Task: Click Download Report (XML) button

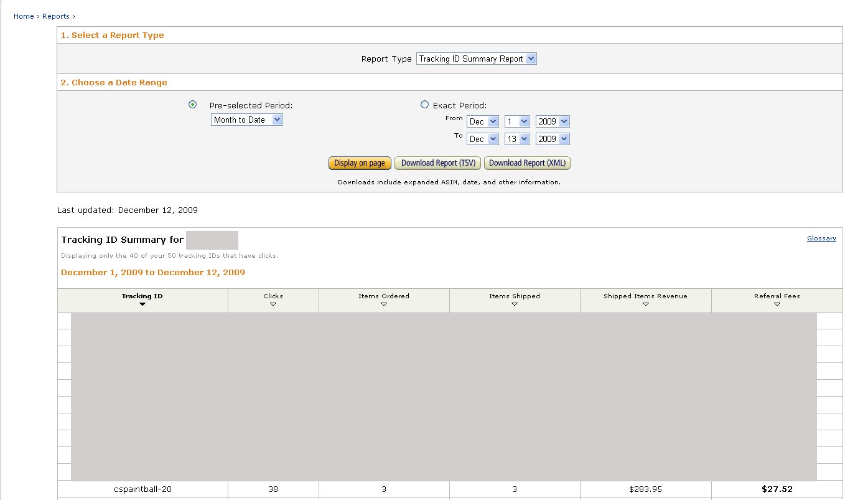Action: click(527, 163)
